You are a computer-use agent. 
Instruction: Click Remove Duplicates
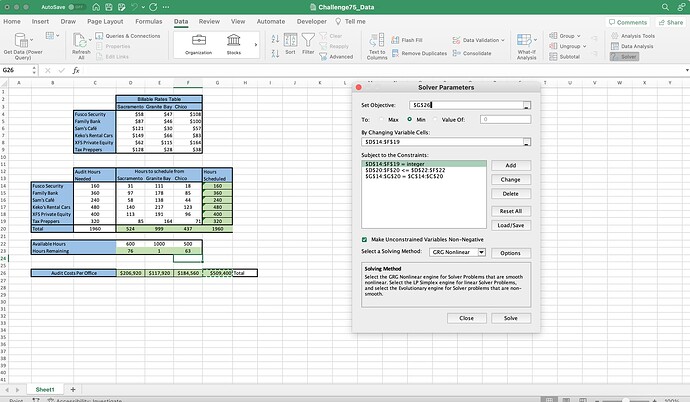tap(419, 53)
